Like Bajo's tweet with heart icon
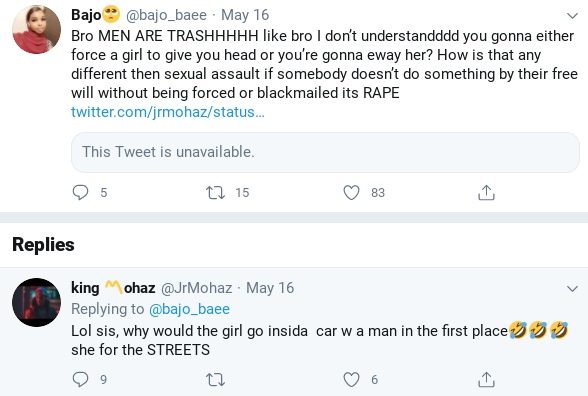The image size is (588, 396). 351,192
